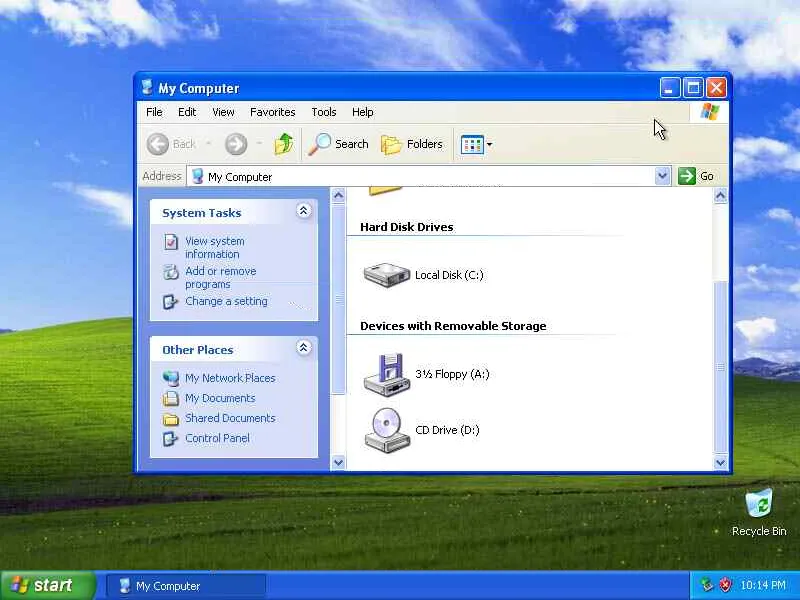
Task: Click My Computer taskbar button
Action: (186, 586)
